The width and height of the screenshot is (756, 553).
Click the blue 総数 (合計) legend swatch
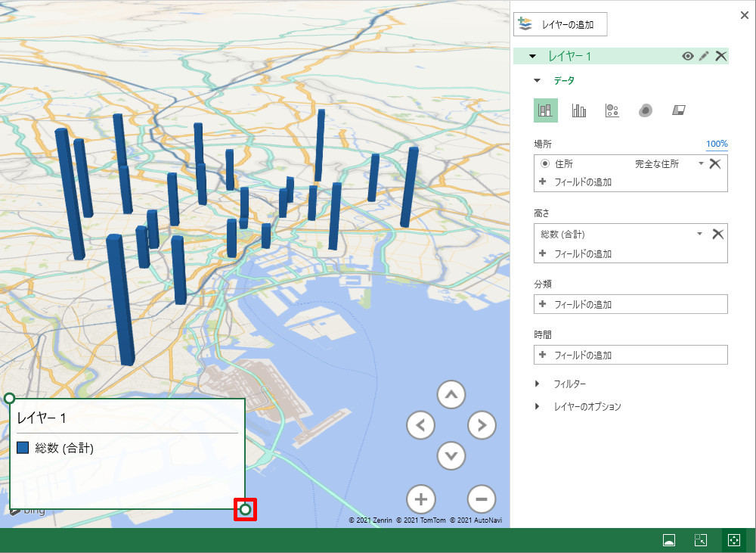(23, 448)
